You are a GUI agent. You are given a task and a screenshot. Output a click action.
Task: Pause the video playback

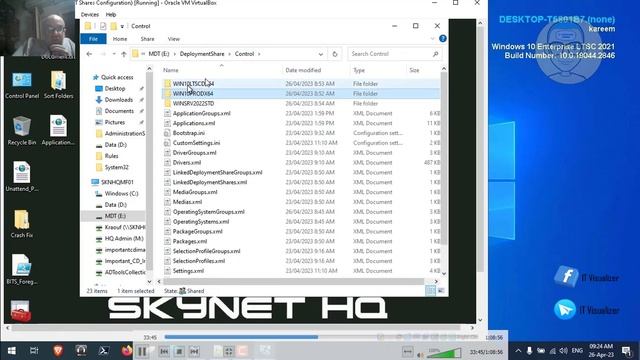[x=142, y=351]
